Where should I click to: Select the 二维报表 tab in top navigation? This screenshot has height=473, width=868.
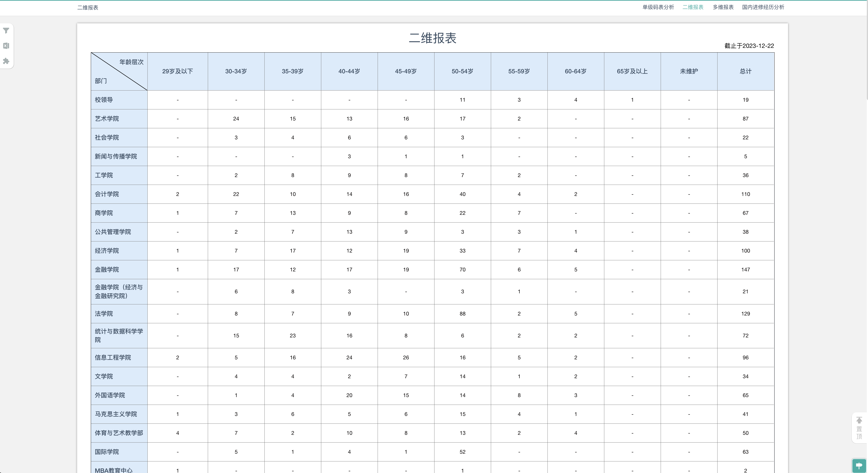(x=693, y=7)
